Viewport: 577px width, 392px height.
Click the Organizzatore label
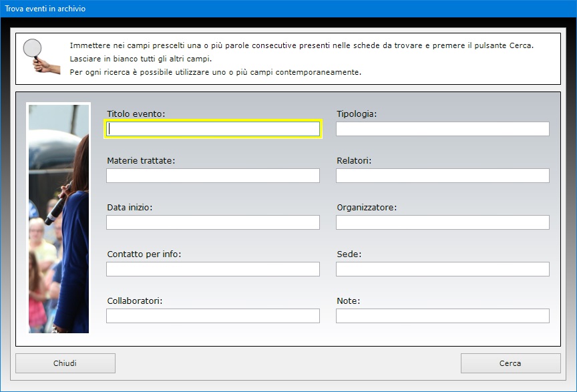(x=367, y=207)
